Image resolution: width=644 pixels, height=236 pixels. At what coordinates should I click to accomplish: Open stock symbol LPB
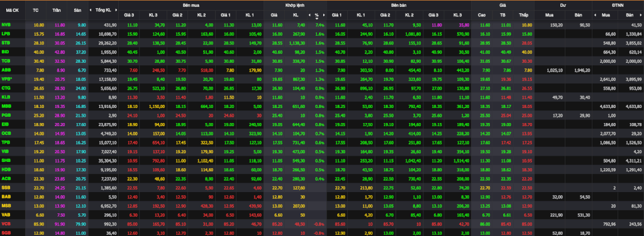click(x=6, y=34)
